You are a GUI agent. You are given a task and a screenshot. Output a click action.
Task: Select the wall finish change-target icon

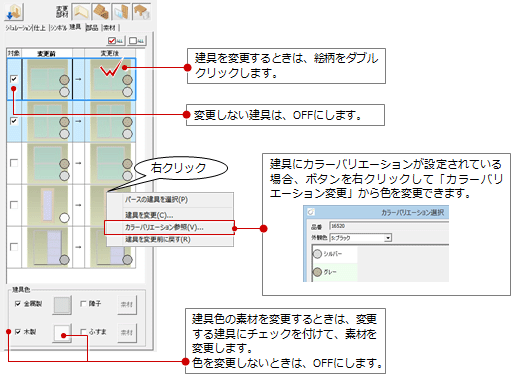(81, 12)
